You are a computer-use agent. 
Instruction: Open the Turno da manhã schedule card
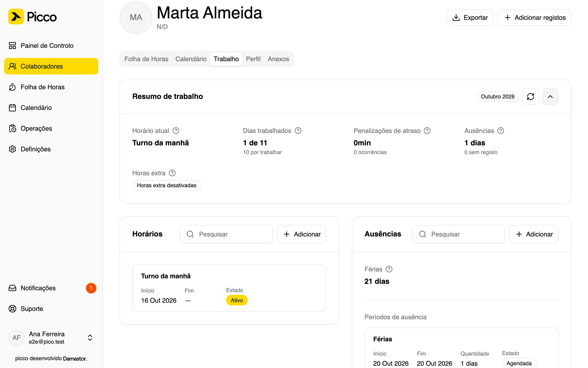point(229,288)
